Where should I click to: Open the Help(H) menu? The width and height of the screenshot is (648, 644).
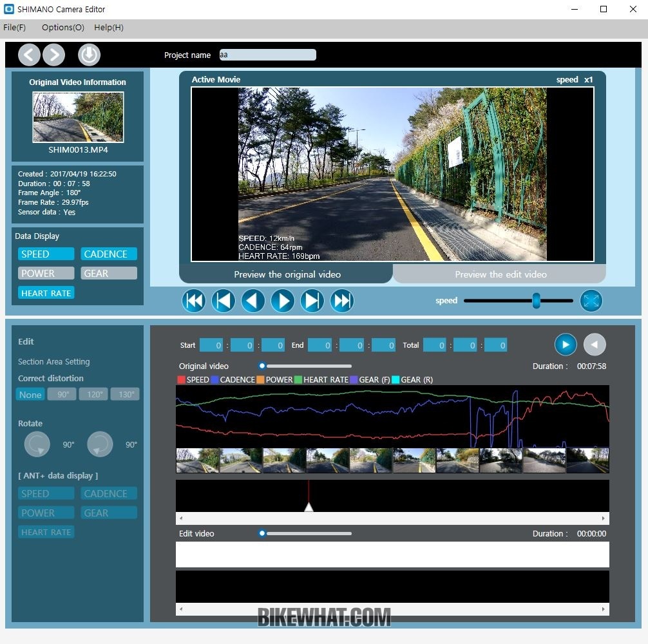pyautogui.click(x=109, y=28)
